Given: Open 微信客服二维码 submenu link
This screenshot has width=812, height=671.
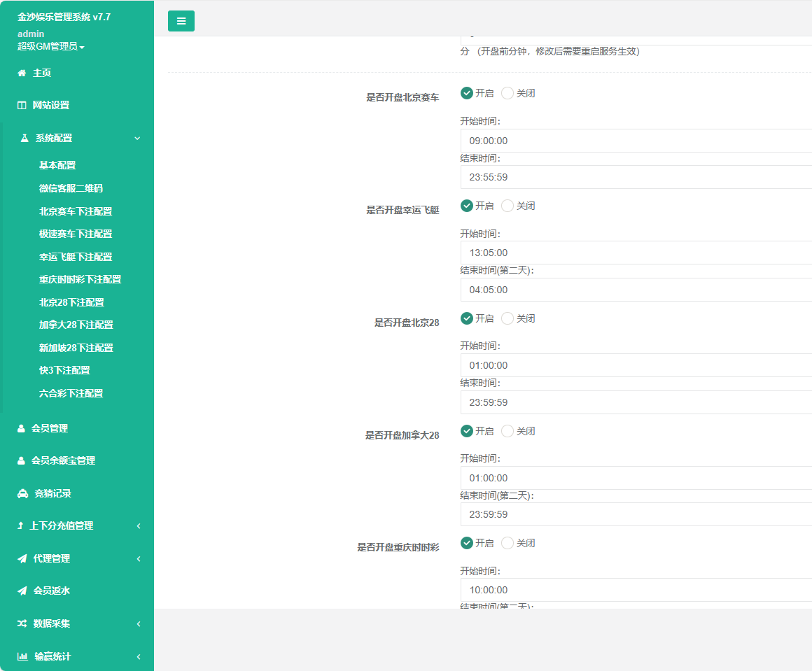Looking at the screenshot, I should pos(71,188).
